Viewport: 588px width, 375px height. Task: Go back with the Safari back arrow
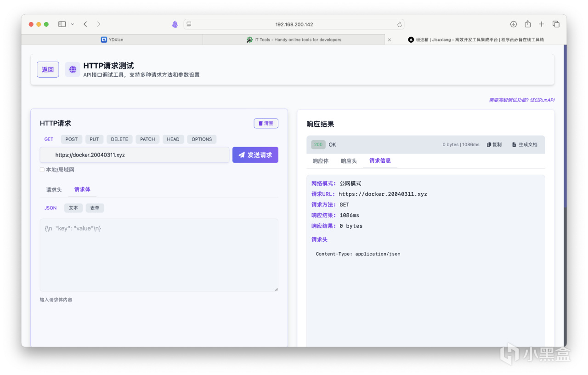[85, 24]
